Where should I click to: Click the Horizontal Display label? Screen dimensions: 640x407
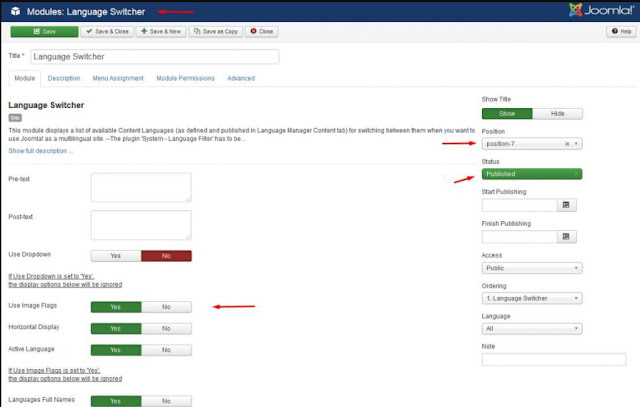(34, 327)
